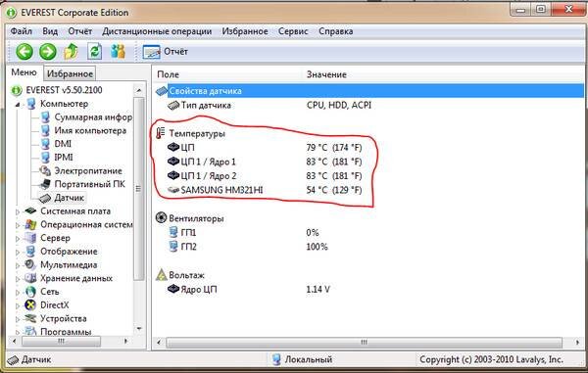Open the Файл menu

click(21, 31)
